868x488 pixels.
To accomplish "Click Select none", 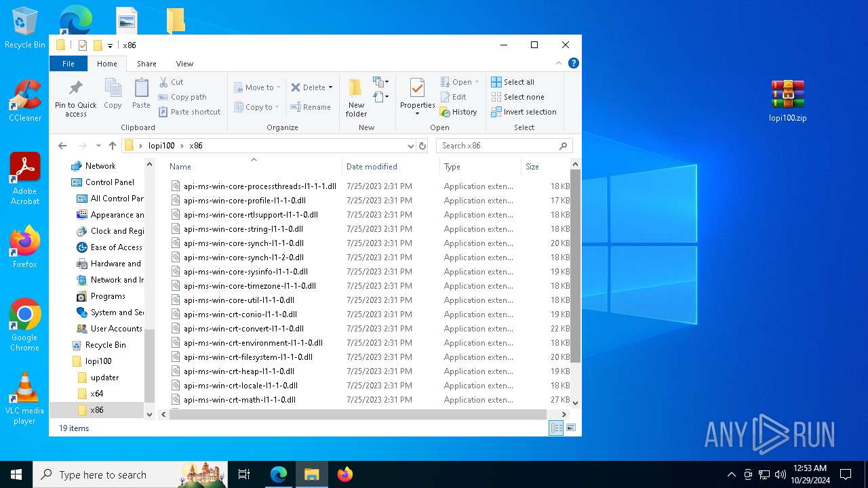I will coord(518,97).
